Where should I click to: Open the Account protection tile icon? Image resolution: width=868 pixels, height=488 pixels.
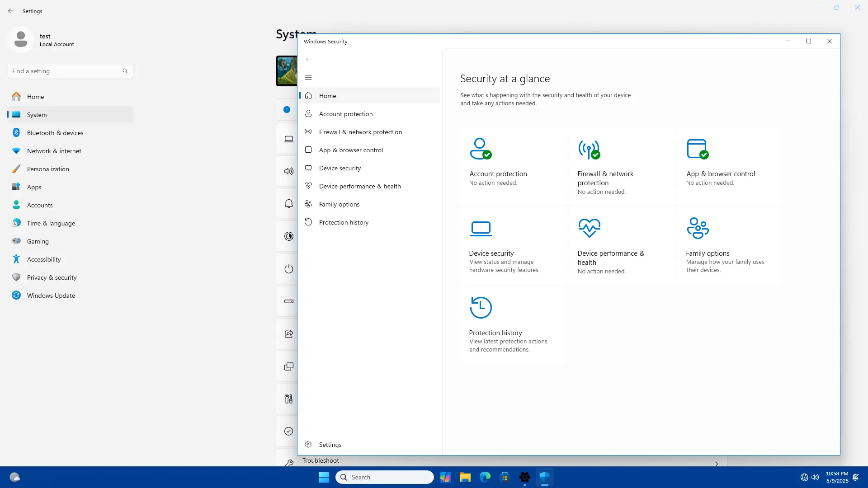480,149
